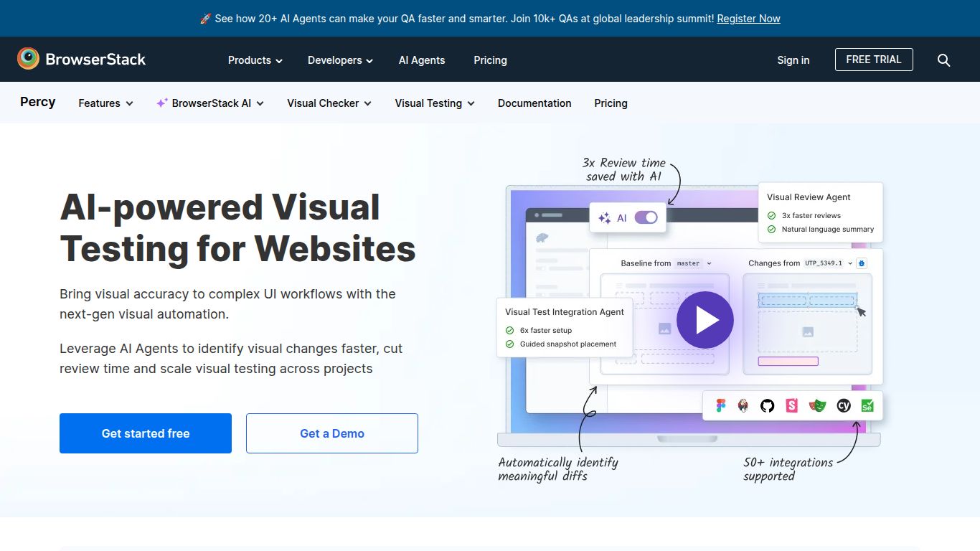Click the Cypress integration icon

tap(844, 405)
